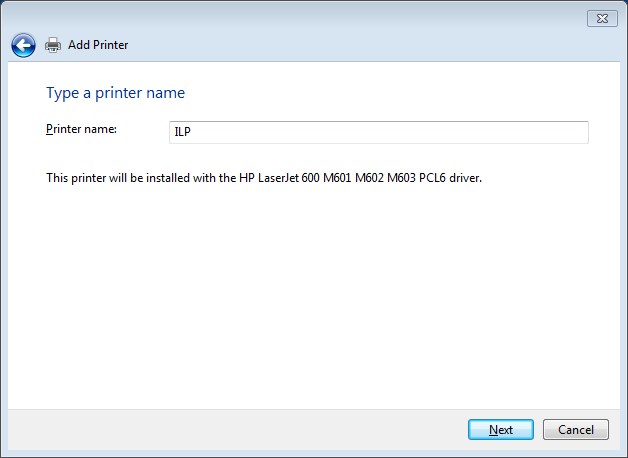
Task: Cancel the printer installation
Action: click(575, 430)
